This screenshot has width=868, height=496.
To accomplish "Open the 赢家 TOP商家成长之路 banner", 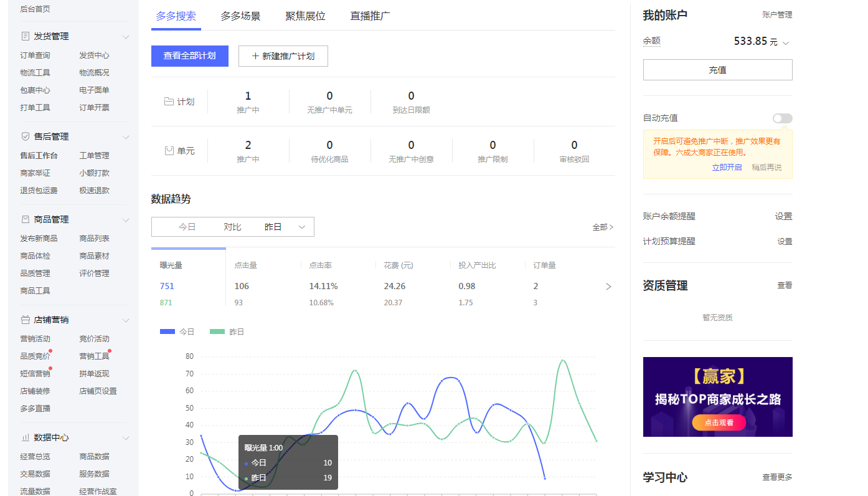I will [718, 397].
